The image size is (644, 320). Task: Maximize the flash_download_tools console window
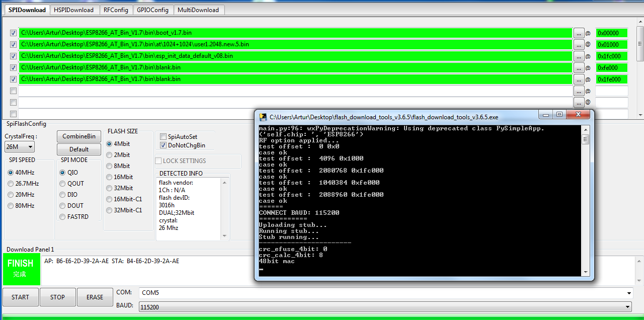[559, 115]
